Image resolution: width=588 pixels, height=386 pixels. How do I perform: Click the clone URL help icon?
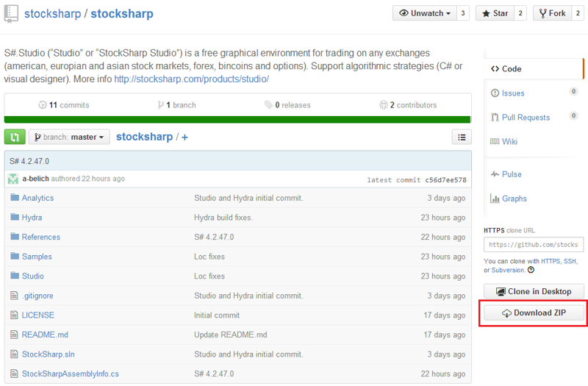[531, 270]
